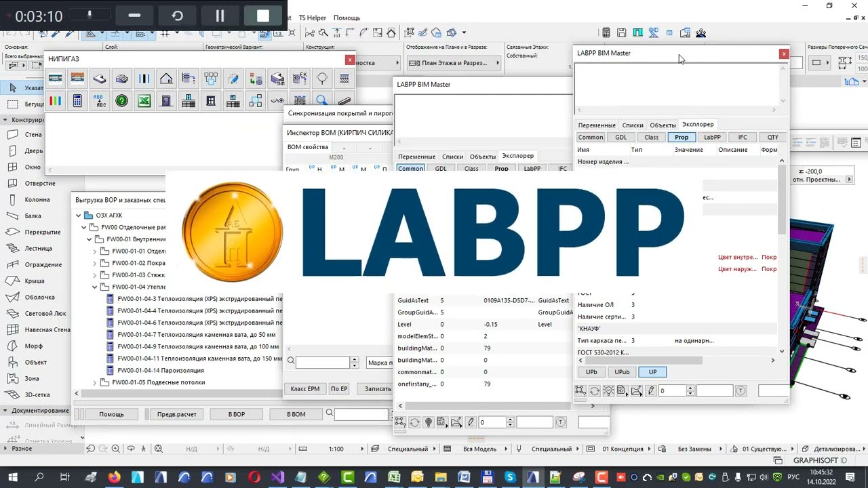
Task: Click the house icon in НИПИГАЗ palette
Action: tap(166, 79)
